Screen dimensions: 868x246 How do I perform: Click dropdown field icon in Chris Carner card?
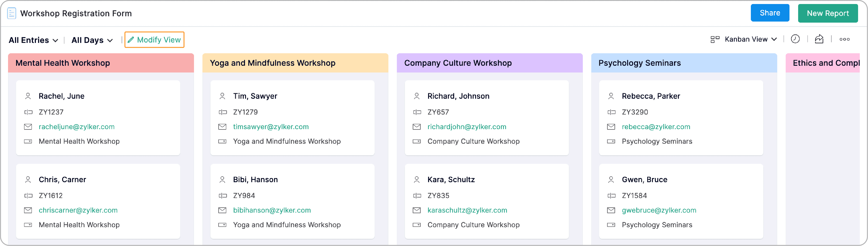click(28, 225)
